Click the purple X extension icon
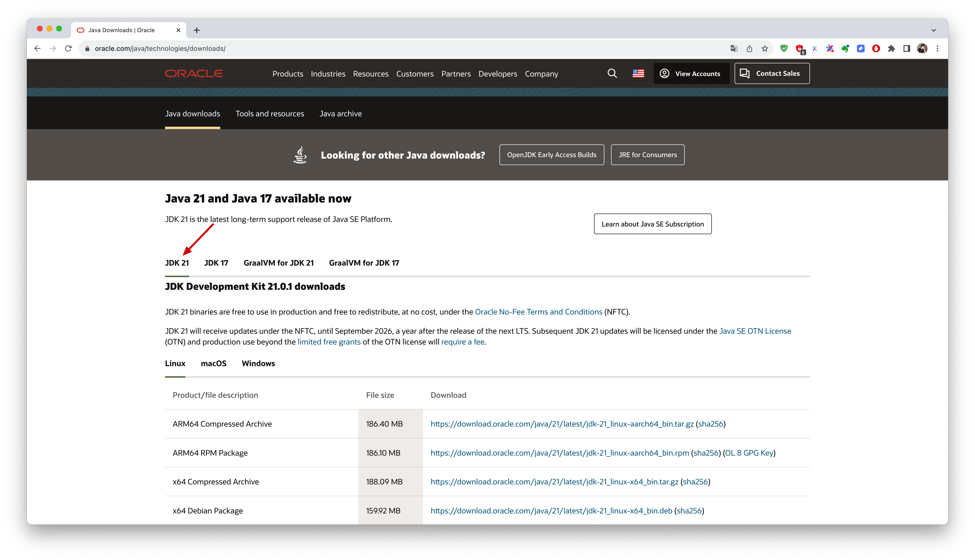Image resolution: width=975 pixels, height=560 pixels. (x=815, y=48)
